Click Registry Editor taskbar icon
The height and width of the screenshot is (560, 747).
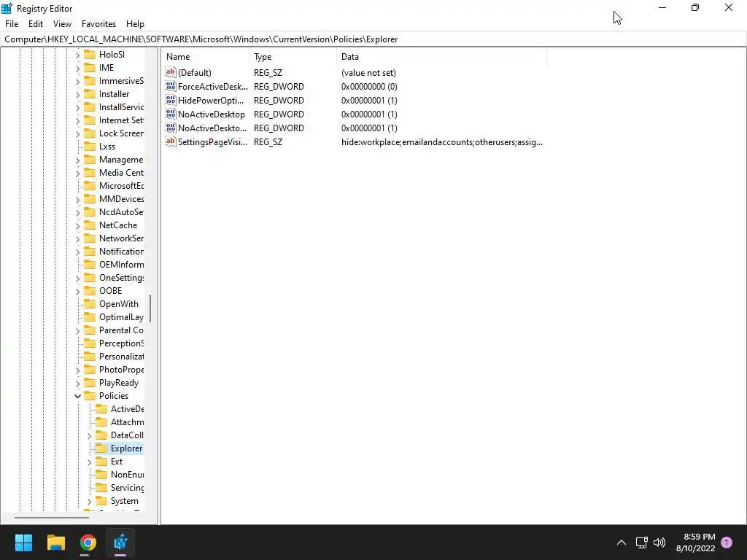pos(120,542)
